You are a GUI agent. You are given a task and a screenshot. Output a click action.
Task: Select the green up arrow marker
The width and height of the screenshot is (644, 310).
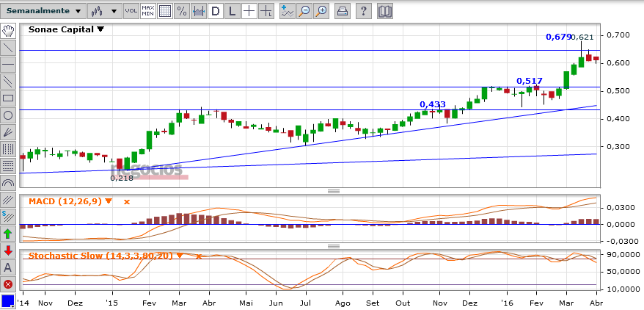(x=8, y=234)
